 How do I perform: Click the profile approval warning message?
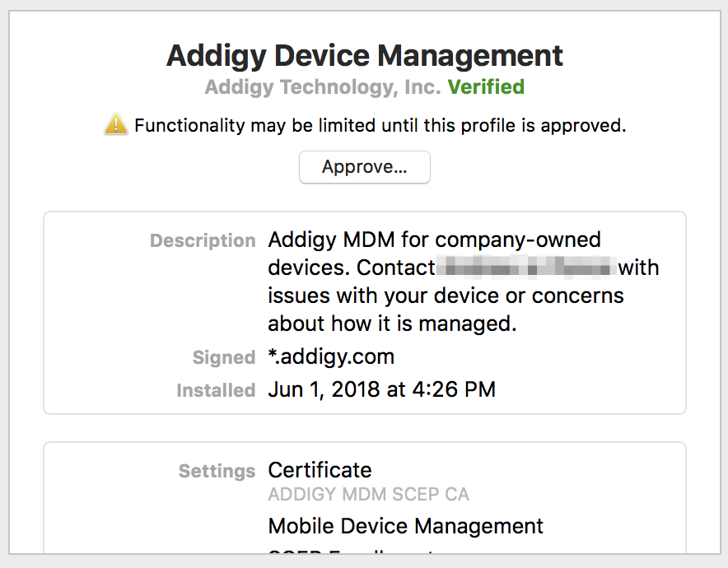click(380, 125)
